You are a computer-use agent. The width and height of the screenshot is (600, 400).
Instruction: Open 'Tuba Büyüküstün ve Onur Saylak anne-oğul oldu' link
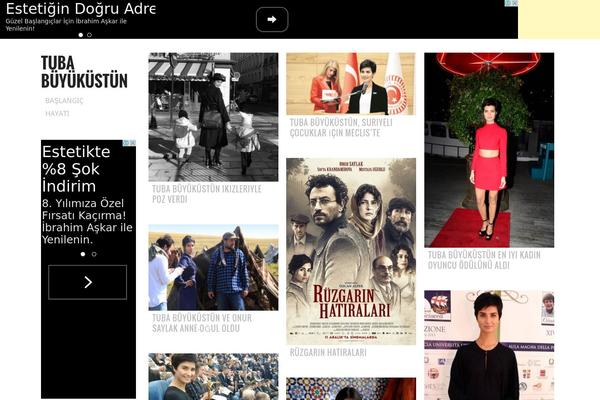pos(202,323)
